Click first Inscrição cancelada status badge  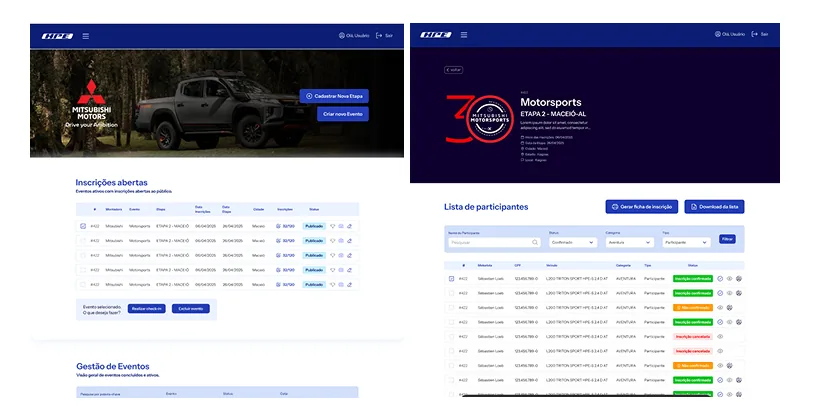tap(693, 337)
